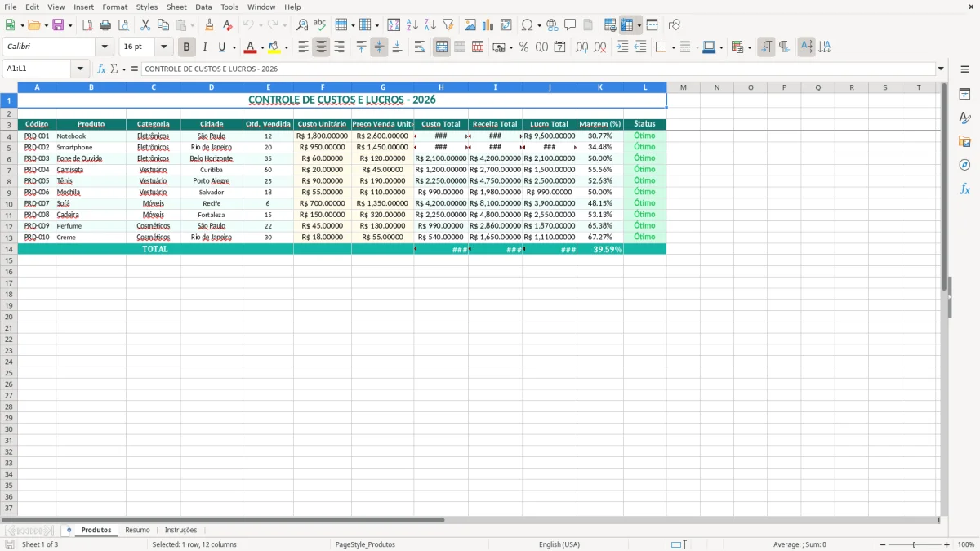Open the background color dropdown arrow
Image resolution: width=980 pixels, height=551 pixels.
[286, 47]
